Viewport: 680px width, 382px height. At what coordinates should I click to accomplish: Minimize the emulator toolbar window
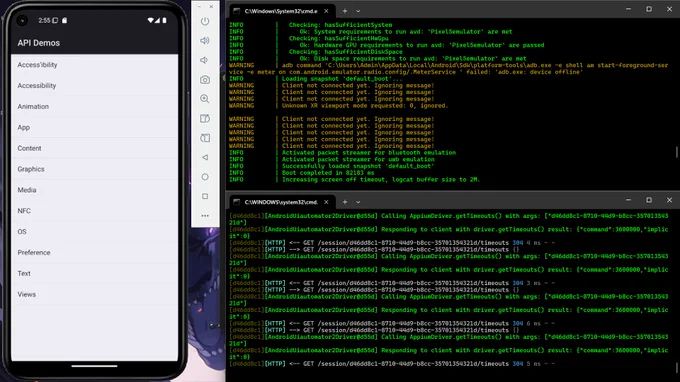click(x=199, y=7)
